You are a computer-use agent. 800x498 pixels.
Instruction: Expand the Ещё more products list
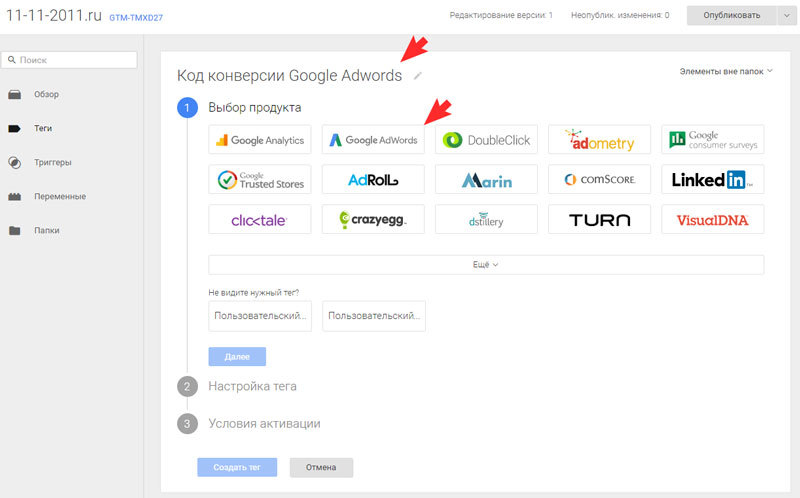coord(486,265)
